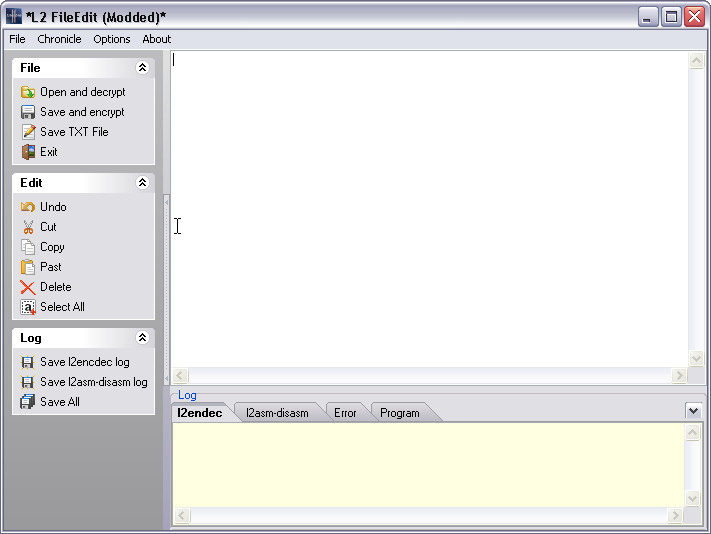Click log pane scrollbar up arrow
The height and width of the screenshot is (534, 711).
[x=692, y=432]
